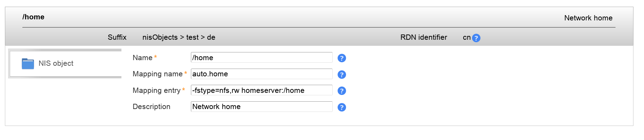Show help for the Name field

[342, 58]
